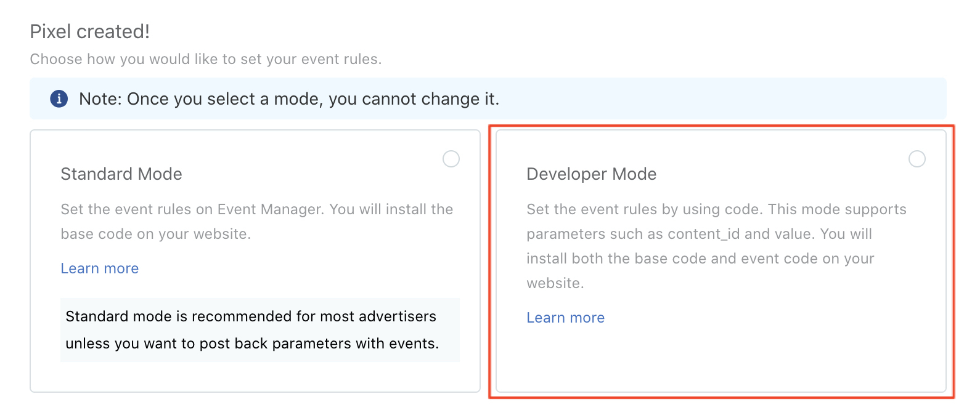This screenshot has width=980, height=410.
Task: Click 'base code on your website.' text
Action: point(156,234)
